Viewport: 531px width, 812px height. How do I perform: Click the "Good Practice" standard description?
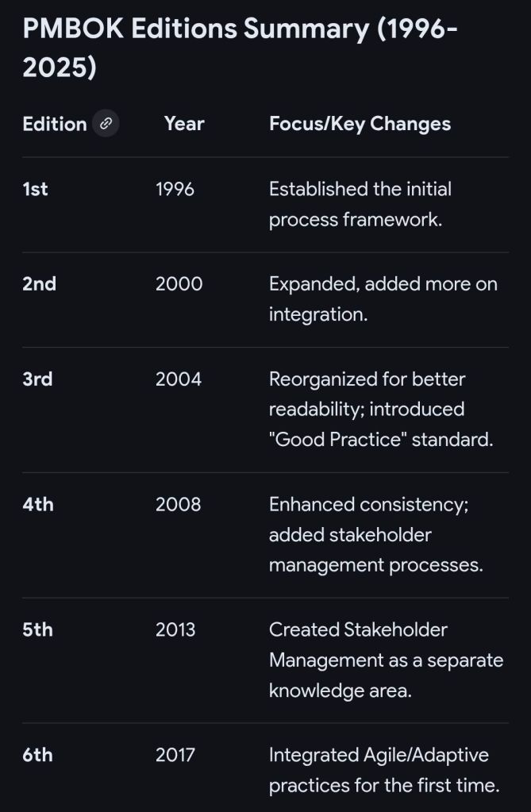point(380,409)
